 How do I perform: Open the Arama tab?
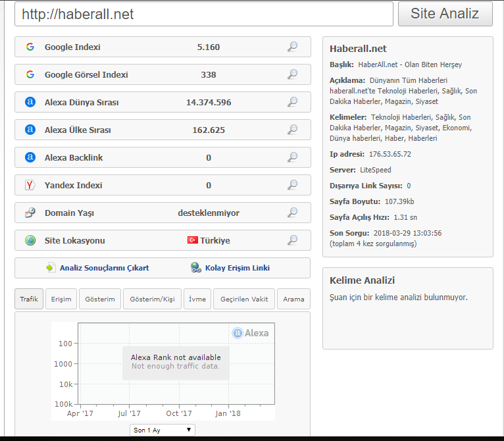[293, 299]
